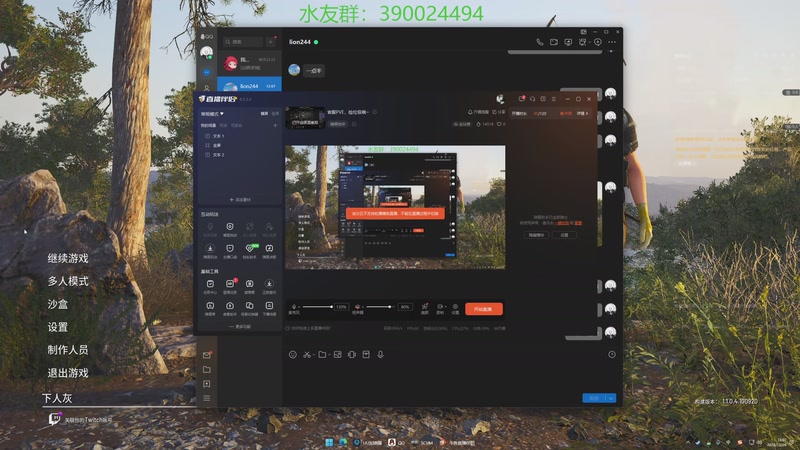This screenshot has height=450, width=800.
Task: Click the image picker icon in QQ toolbar
Action: (x=337, y=355)
